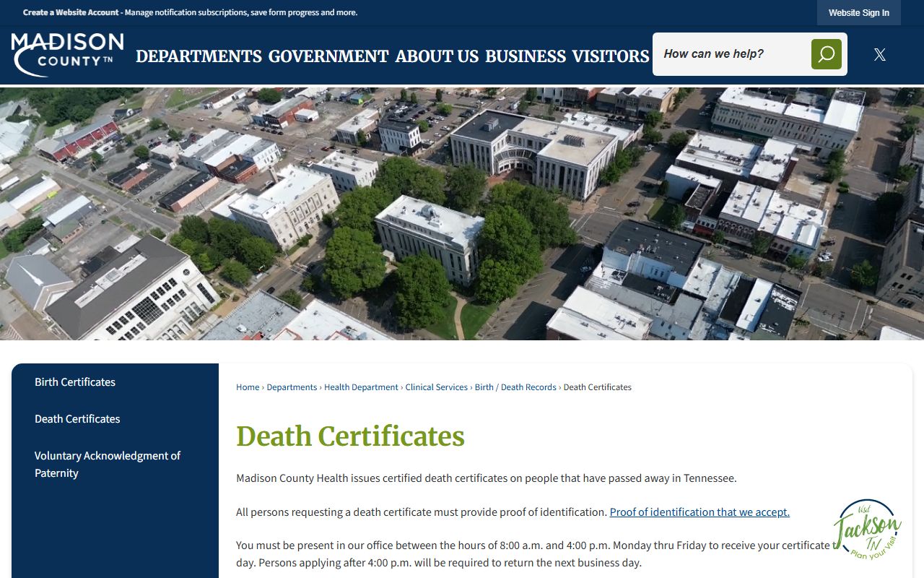Select Death Certificates in the sidebar

coord(77,419)
